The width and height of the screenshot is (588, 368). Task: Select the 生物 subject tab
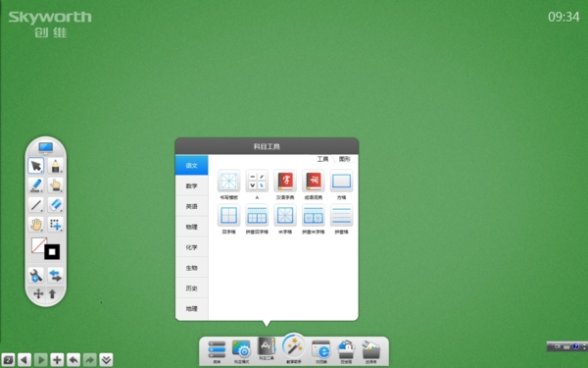(192, 268)
